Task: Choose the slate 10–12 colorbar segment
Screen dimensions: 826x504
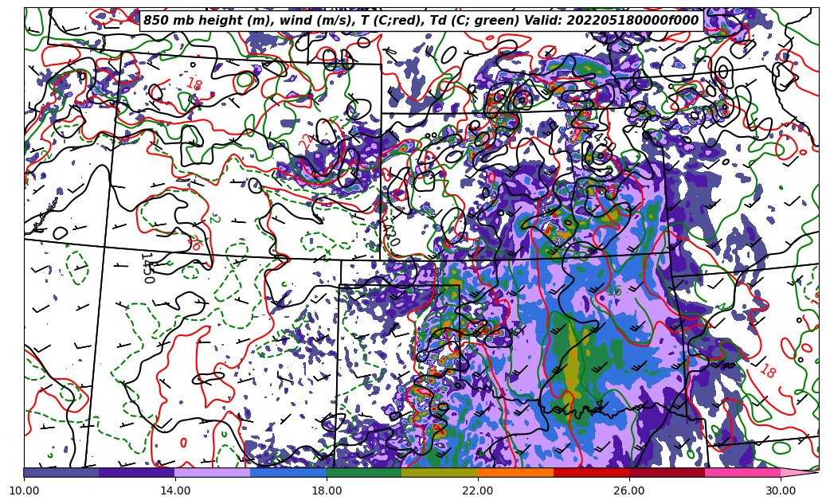Action: (61, 472)
